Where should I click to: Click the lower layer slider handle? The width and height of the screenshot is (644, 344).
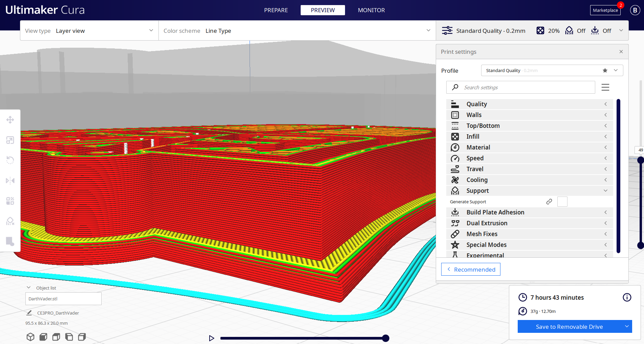(x=640, y=246)
